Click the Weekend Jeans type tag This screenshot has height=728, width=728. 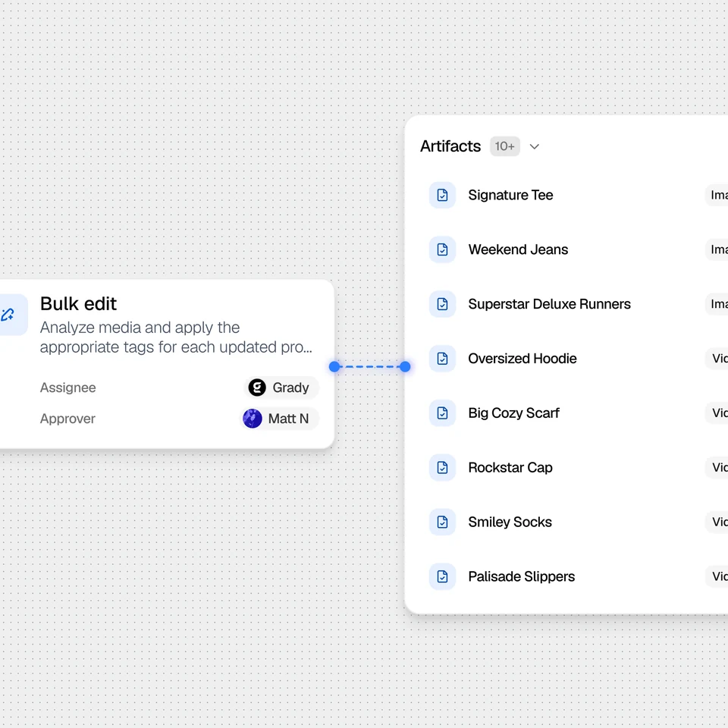[717, 249]
